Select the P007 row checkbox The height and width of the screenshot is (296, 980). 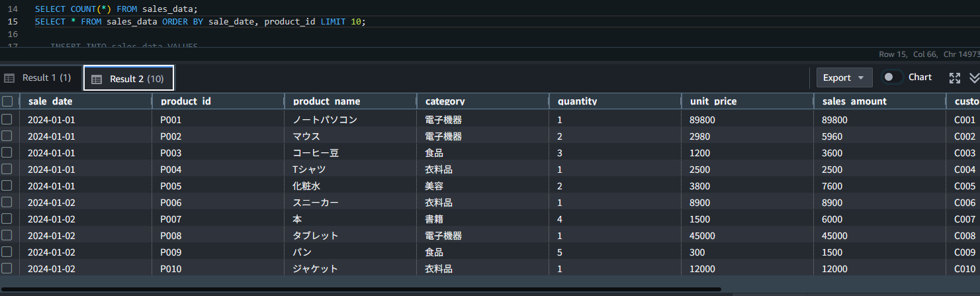coord(7,219)
